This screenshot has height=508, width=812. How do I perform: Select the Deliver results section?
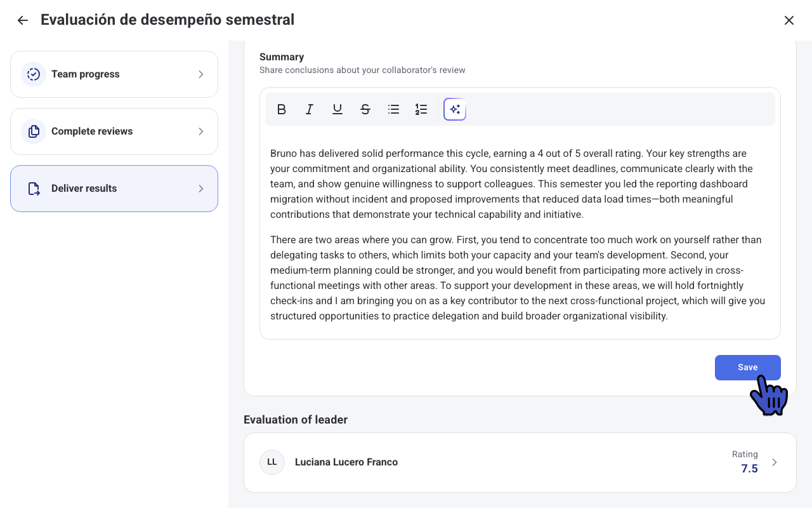(114, 189)
